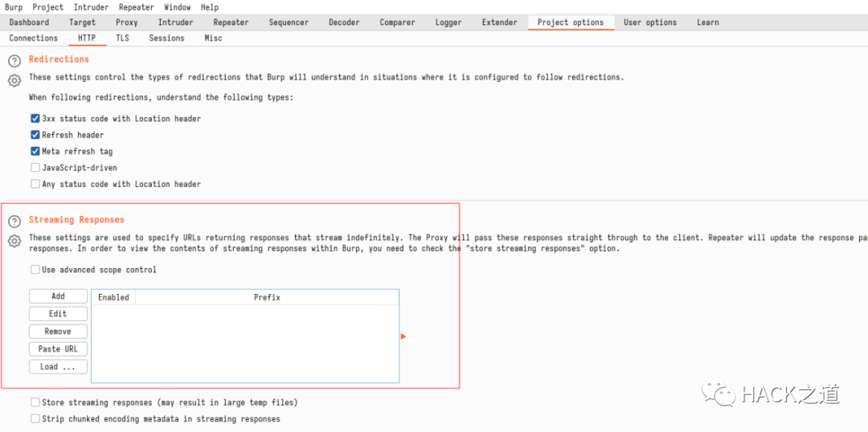Open TLS sub-tab
868x432 pixels.
[122, 39]
